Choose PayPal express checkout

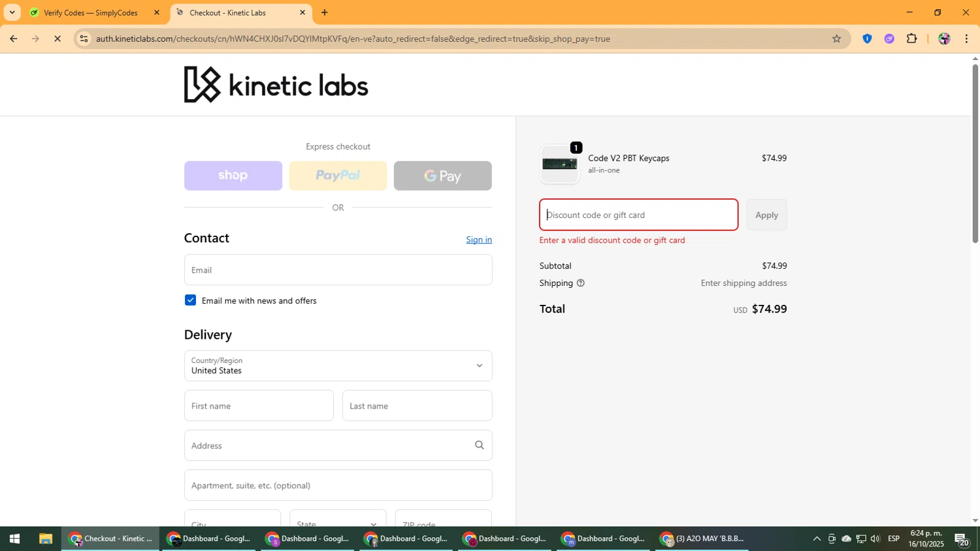pyautogui.click(x=338, y=176)
